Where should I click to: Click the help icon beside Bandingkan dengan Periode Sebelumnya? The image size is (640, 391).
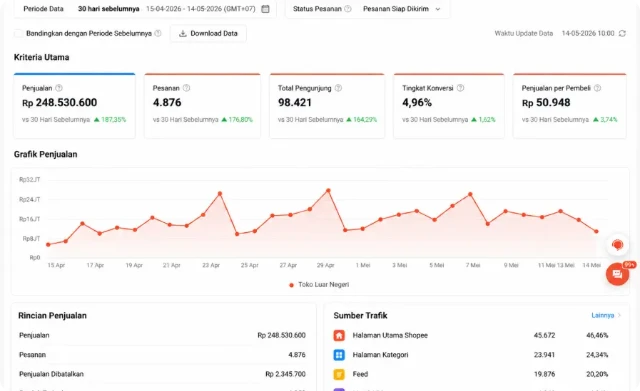coord(158,33)
